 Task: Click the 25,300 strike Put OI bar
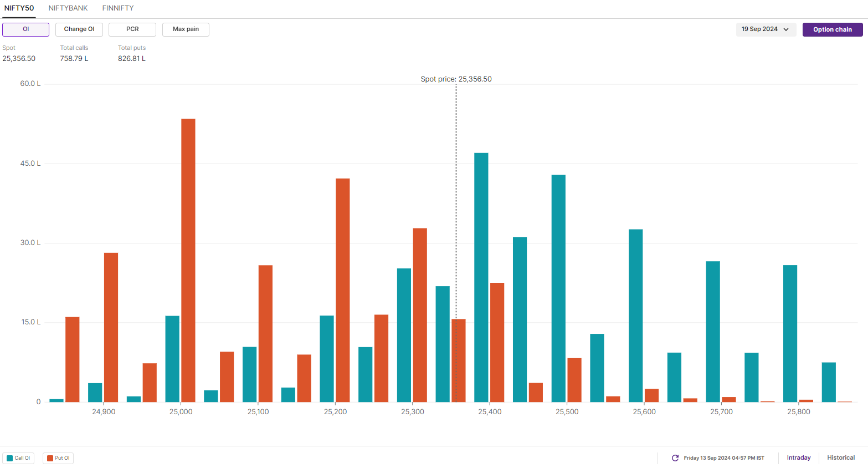(420, 315)
